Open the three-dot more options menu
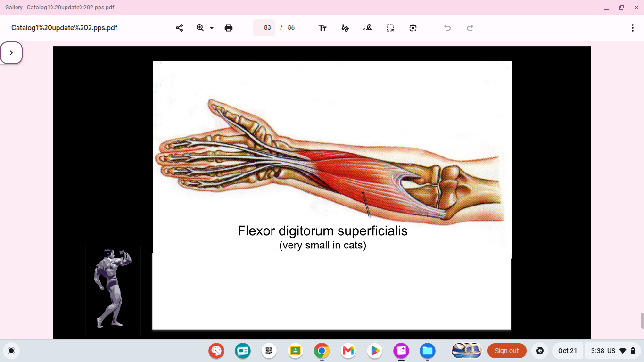Viewport: 644px width, 362px height. (x=633, y=28)
